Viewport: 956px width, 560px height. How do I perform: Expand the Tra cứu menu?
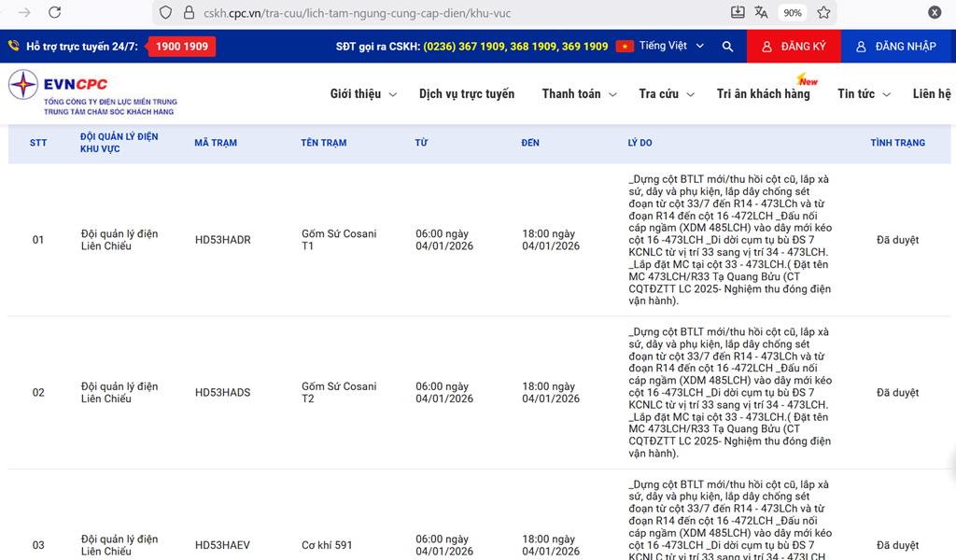tap(667, 94)
